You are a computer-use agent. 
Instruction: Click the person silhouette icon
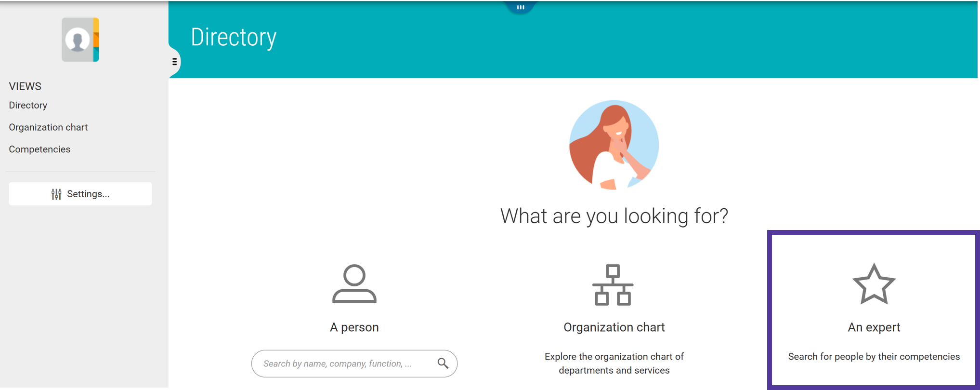tap(354, 283)
